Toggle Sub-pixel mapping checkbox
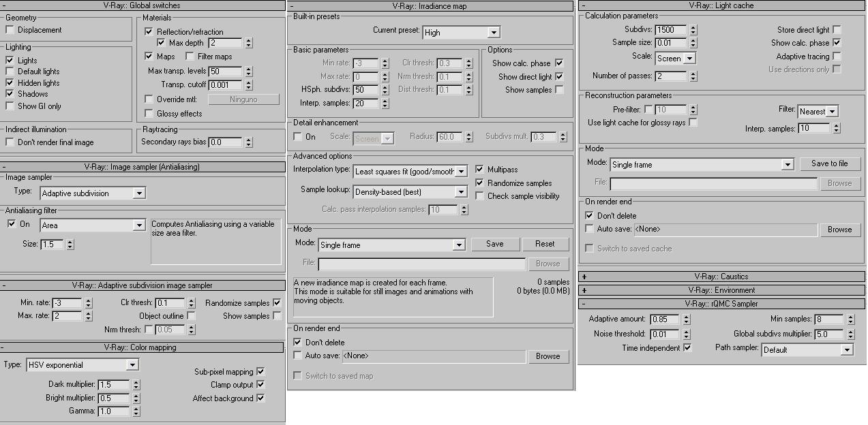The image size is (868, 425). point(260,372)
